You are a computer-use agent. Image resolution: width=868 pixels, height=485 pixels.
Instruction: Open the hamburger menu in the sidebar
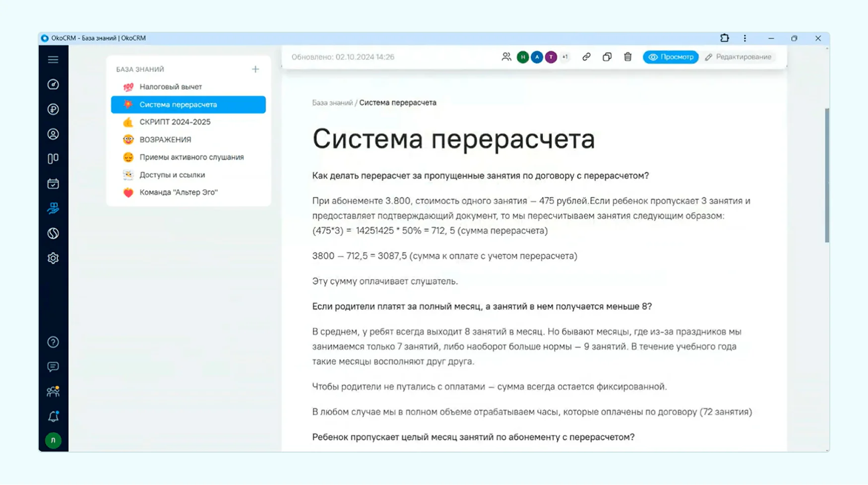point(53,60)
